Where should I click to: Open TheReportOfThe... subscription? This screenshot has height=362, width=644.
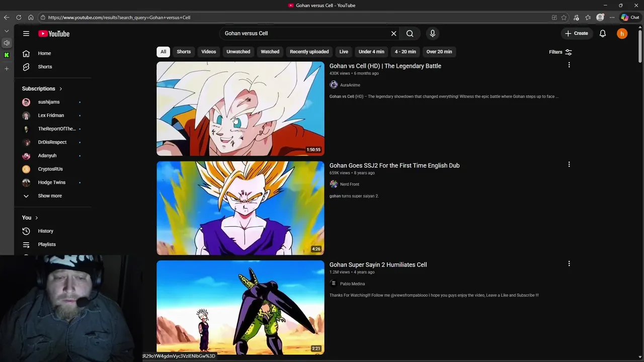click(56, 129)
